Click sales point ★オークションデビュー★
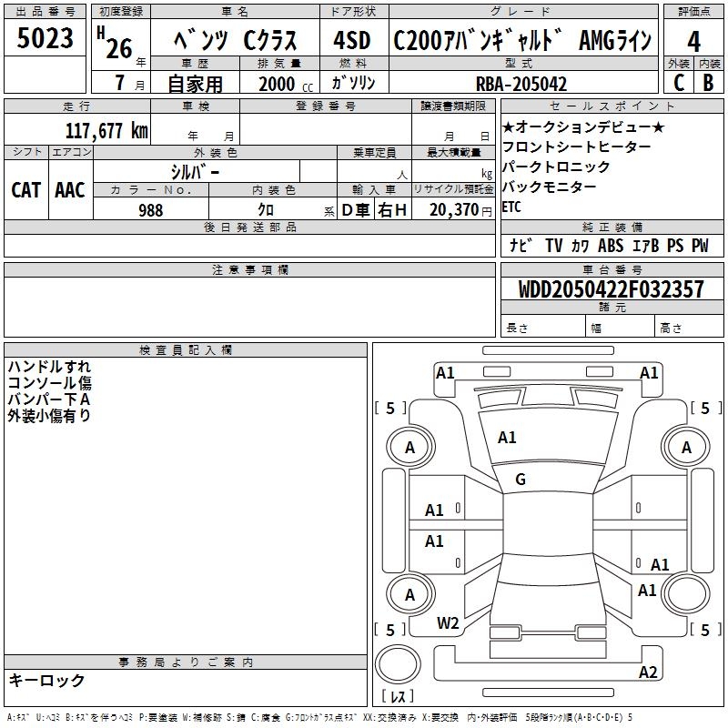 coord(583,126)
